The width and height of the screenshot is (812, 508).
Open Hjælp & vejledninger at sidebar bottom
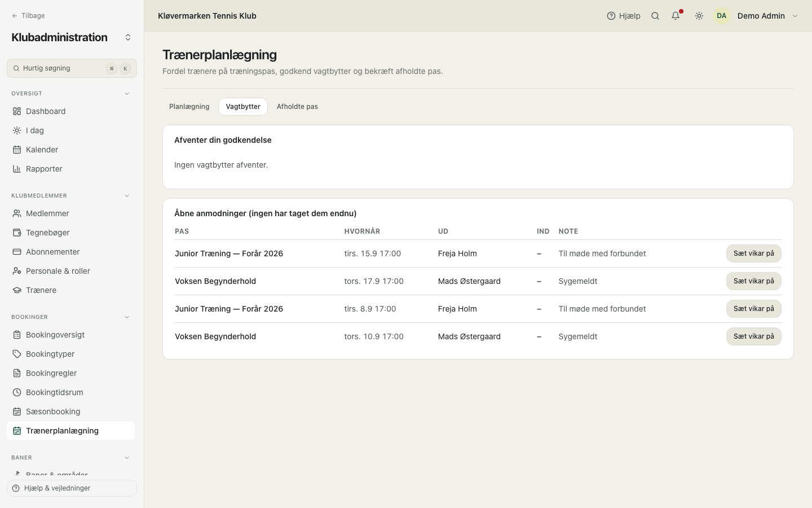click(x=72, y=488)
